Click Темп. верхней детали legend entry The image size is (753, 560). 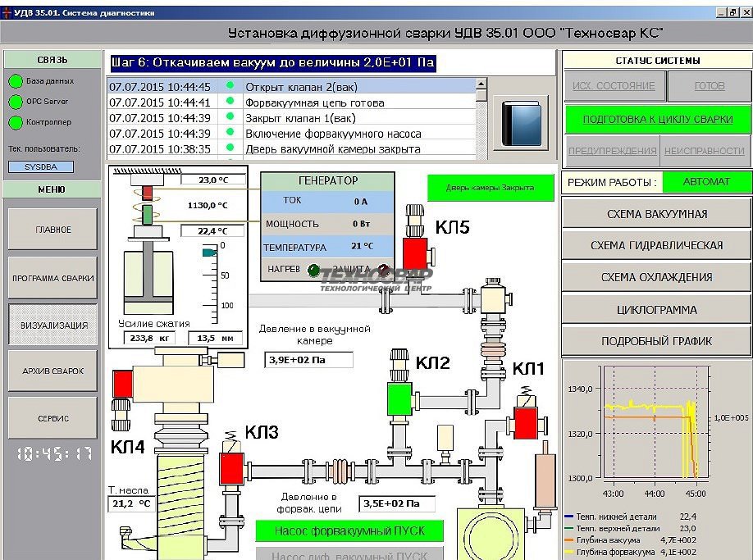click(631, 528)
